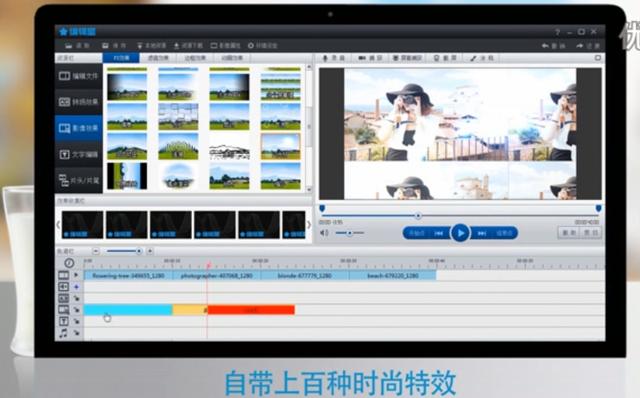Select the highlighted image effects sidebar item
This screenshot has width=640, height=398.
click(79, 128)
